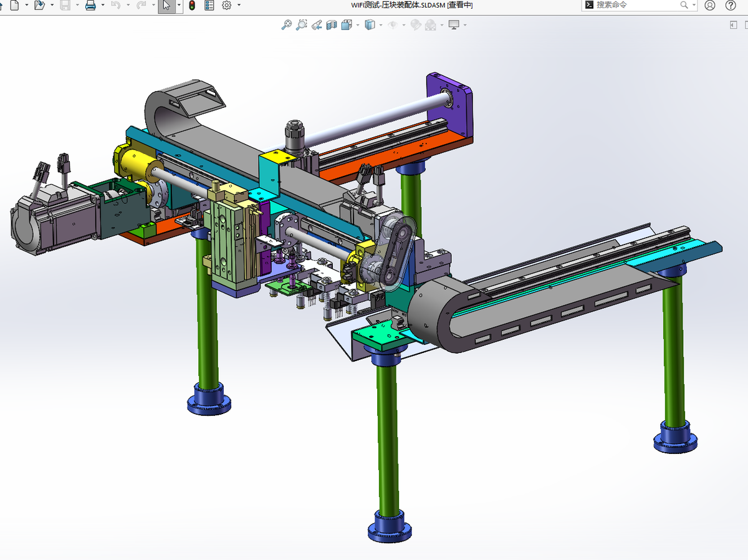Select the arrow Select tool
Screen dimensions: 748x560
(166, 6)
